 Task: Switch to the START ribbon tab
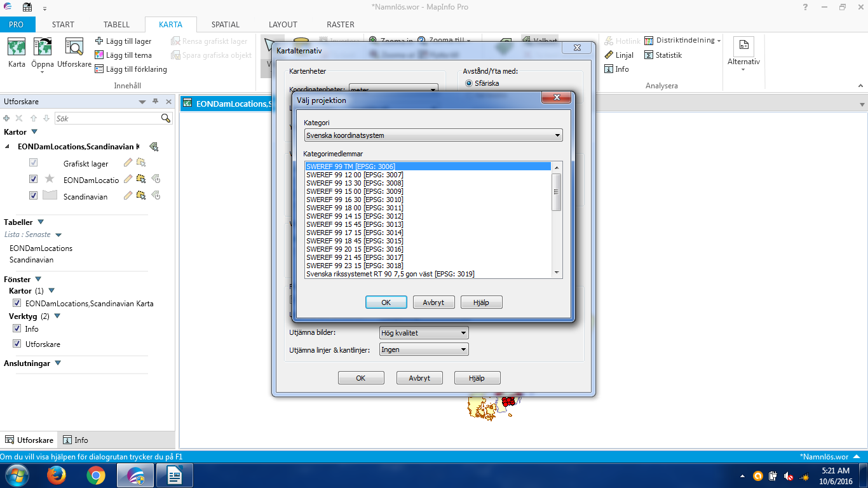pos(63,25)
